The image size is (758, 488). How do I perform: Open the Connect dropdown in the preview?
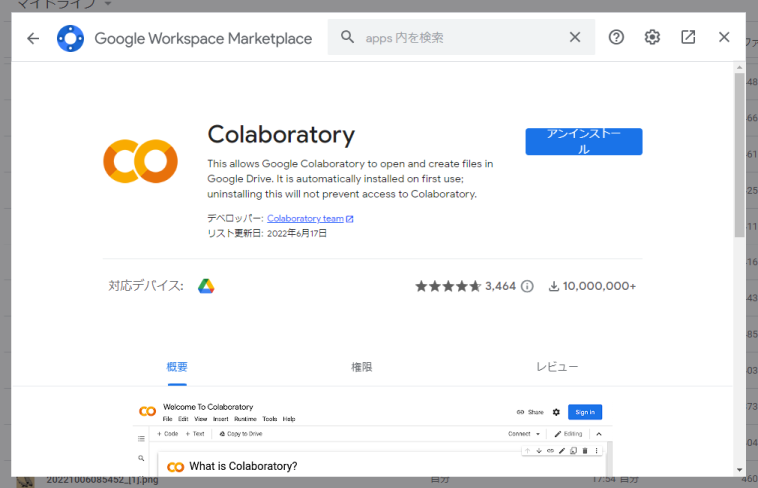click(524, 434)
